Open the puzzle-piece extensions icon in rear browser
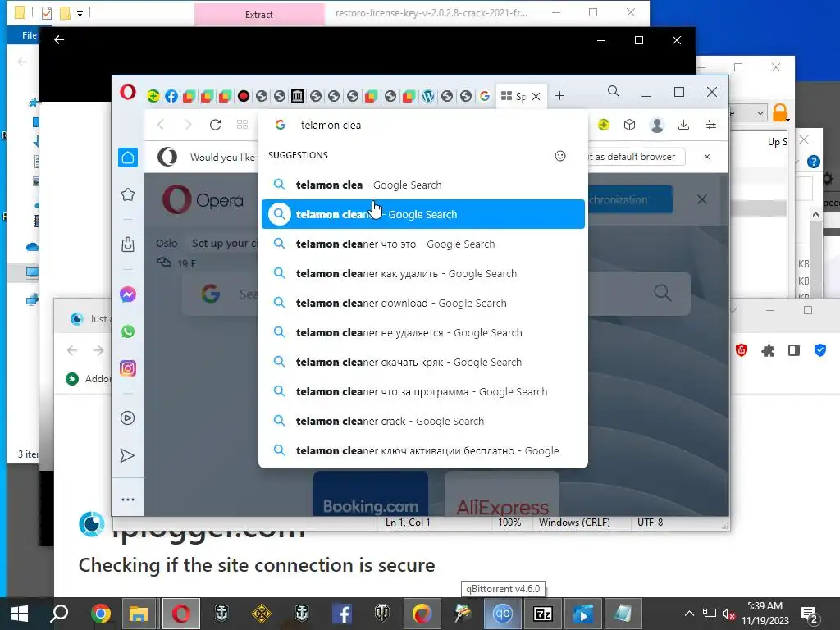 [x=768, y=351]
